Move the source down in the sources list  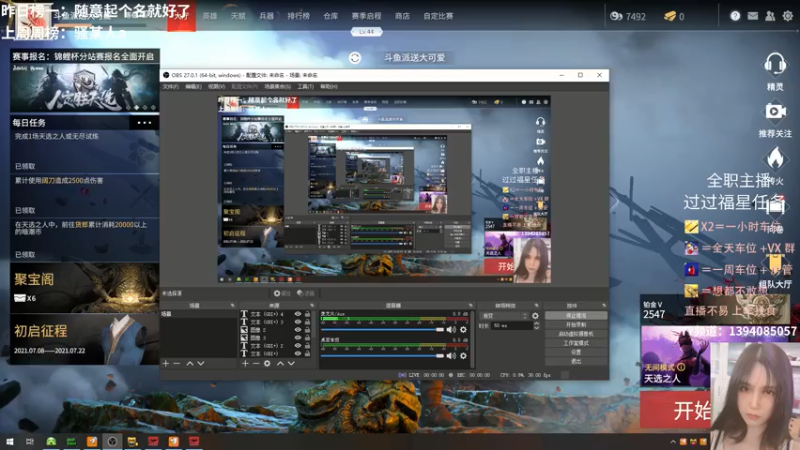291,363
